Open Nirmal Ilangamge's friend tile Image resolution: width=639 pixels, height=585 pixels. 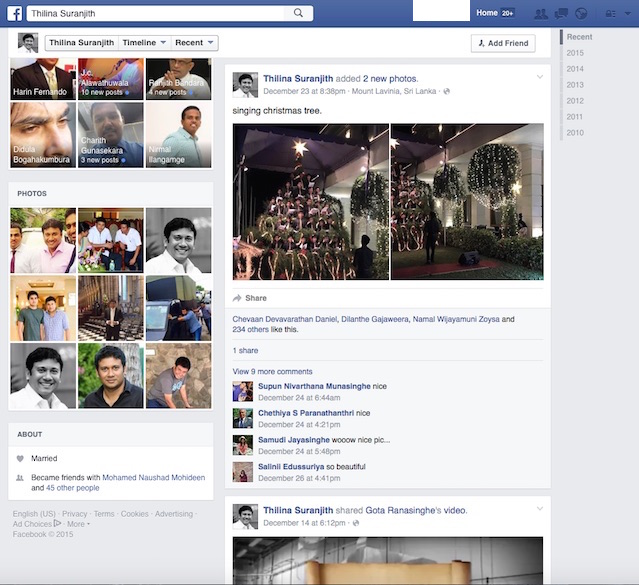tap(178, 135)
